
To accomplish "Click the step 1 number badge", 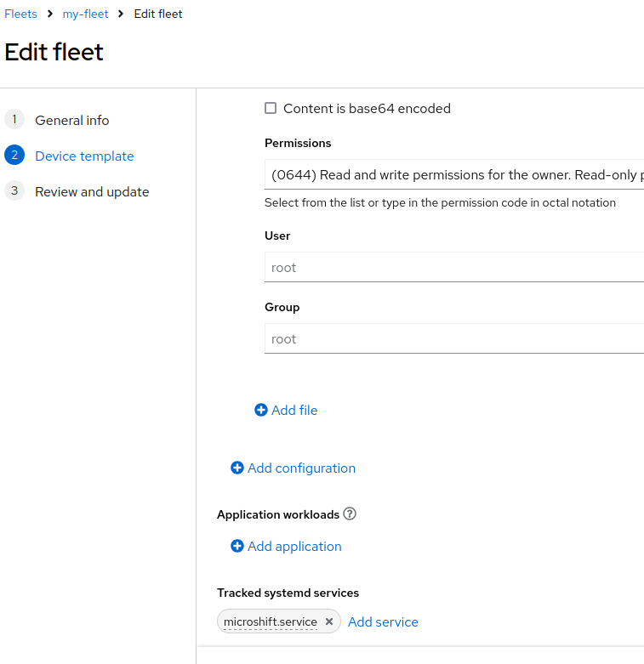I will (14, 119).
